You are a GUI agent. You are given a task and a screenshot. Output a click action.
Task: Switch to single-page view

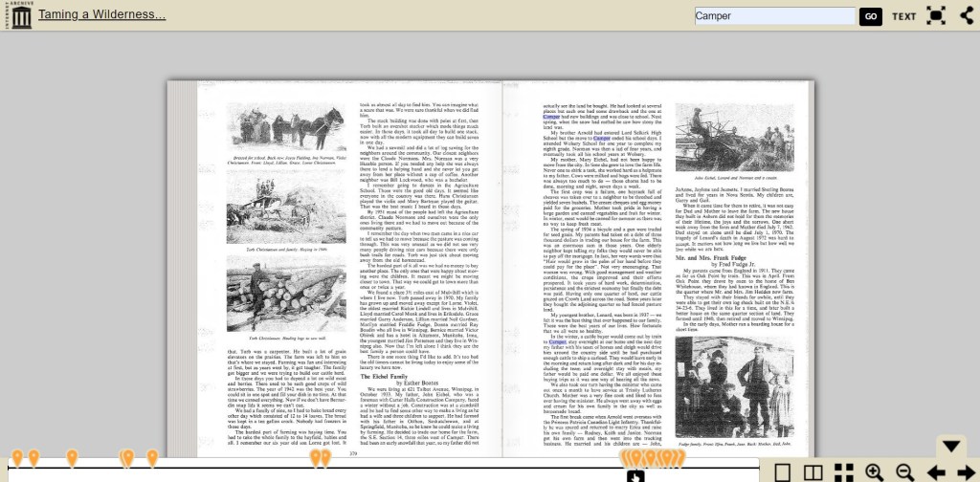tap(782, 472)
